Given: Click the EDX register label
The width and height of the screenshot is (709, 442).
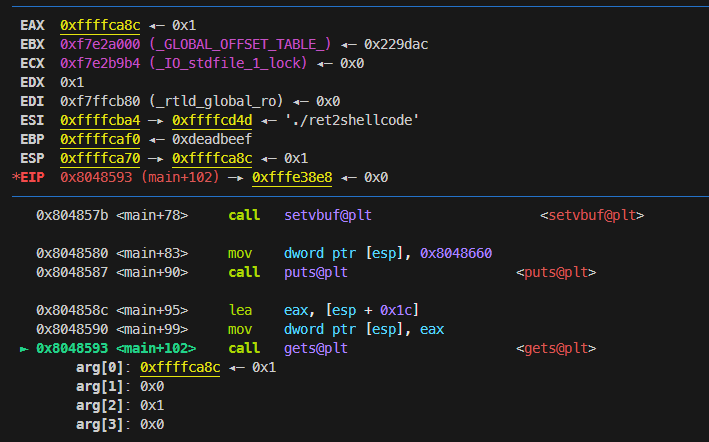Looking at the screenshot, I should tap(32, 82).
